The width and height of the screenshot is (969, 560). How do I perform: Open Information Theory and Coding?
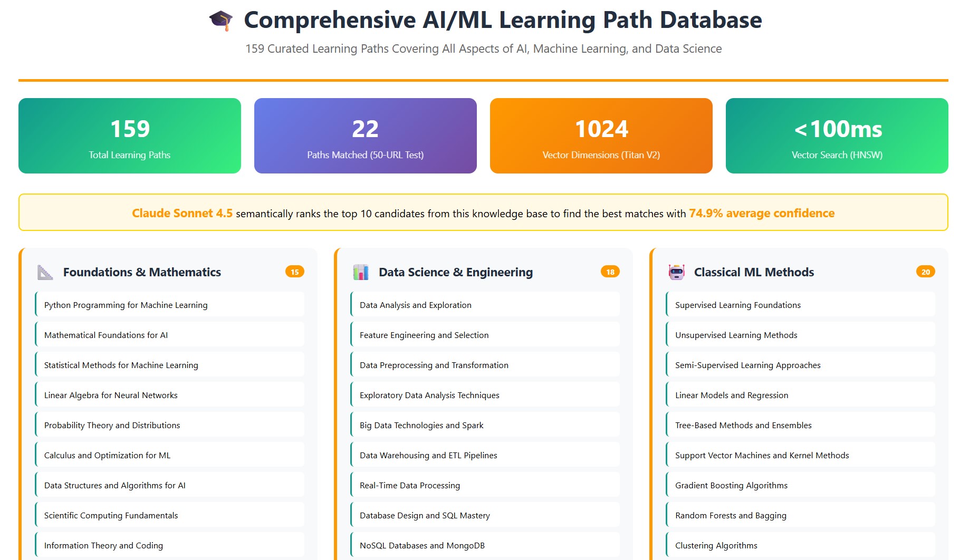[x=170, y=545]
